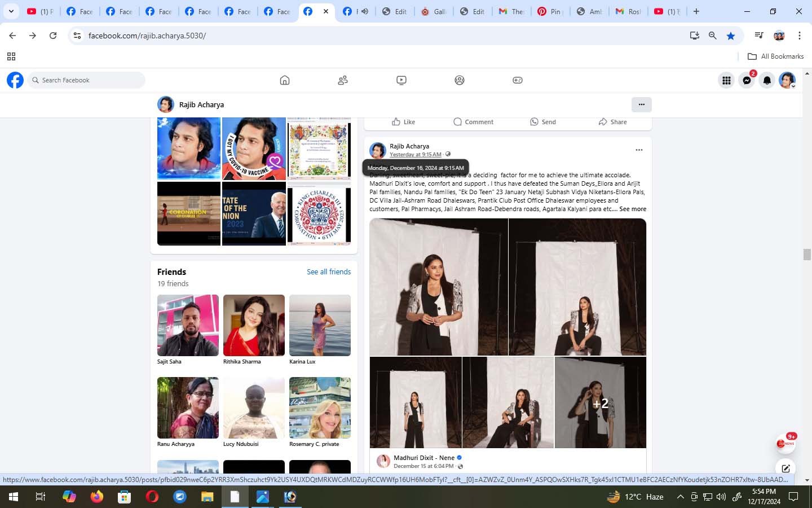Open Firefox from the taskbar
812x508 pixels.
97,497
